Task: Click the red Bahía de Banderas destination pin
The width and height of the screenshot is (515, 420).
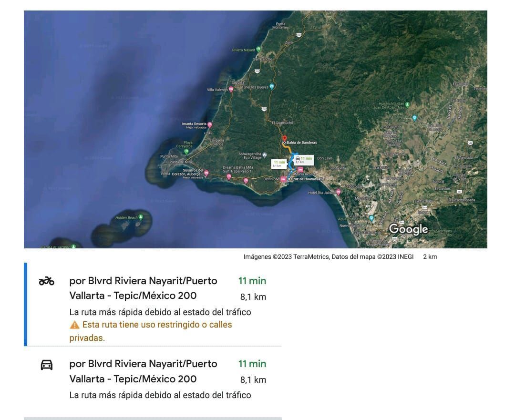Action: [285, 139]
